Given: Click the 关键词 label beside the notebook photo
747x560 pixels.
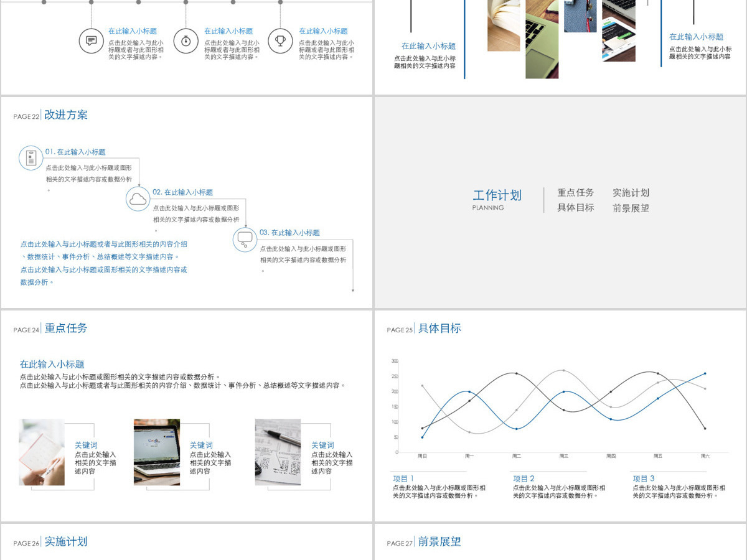Looking at the screenshot, I should pyautogui.click(x=86, y=446).
